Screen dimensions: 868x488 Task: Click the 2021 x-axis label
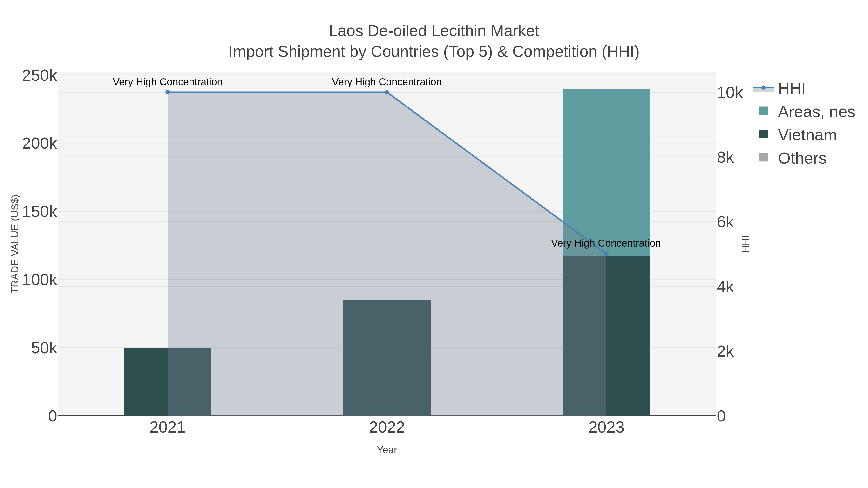point(168,428)
